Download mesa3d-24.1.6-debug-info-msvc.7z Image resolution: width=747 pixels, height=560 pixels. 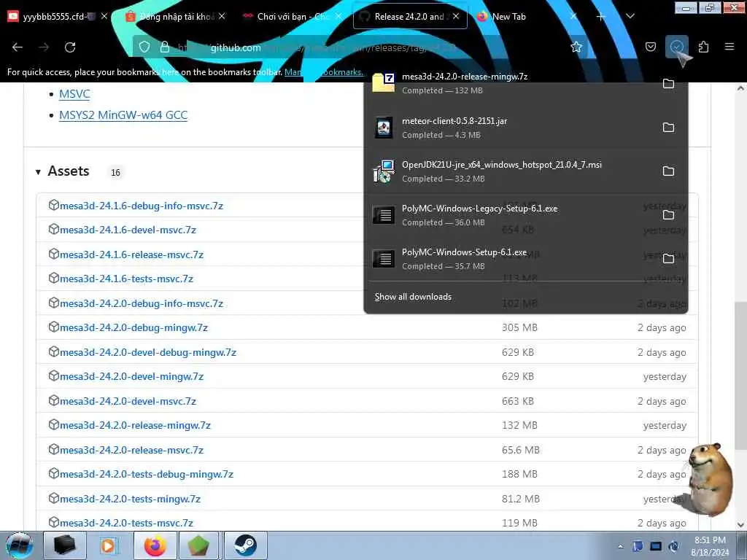pos(141,206)
